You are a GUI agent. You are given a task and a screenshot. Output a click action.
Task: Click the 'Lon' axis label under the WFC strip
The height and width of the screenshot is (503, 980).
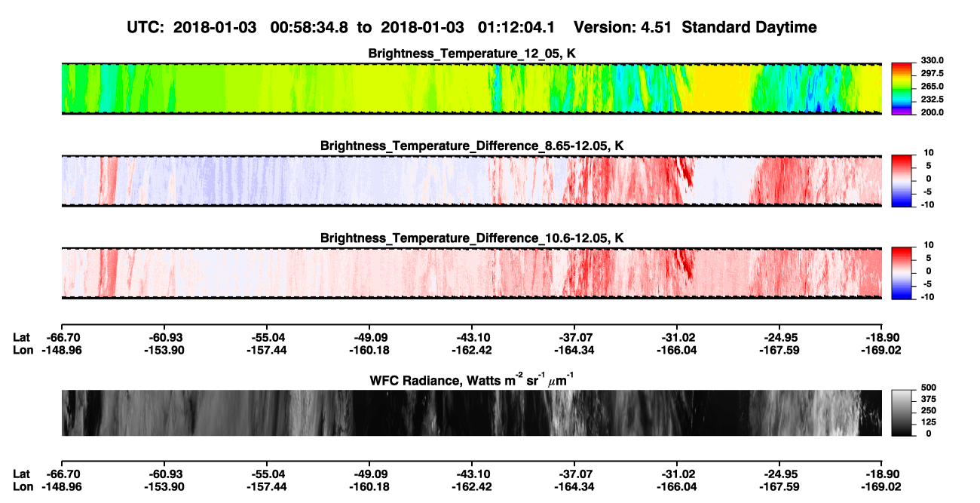(x=23, y=486)
